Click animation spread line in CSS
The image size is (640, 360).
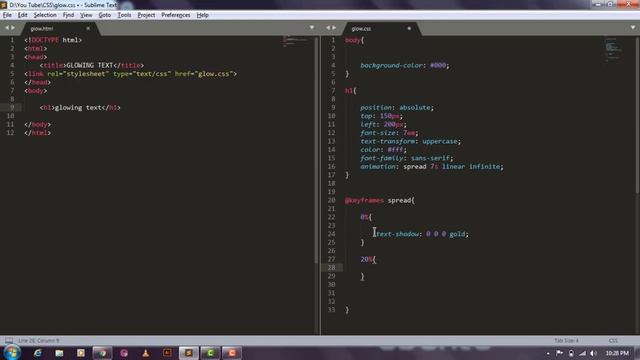tap(432, 167)
